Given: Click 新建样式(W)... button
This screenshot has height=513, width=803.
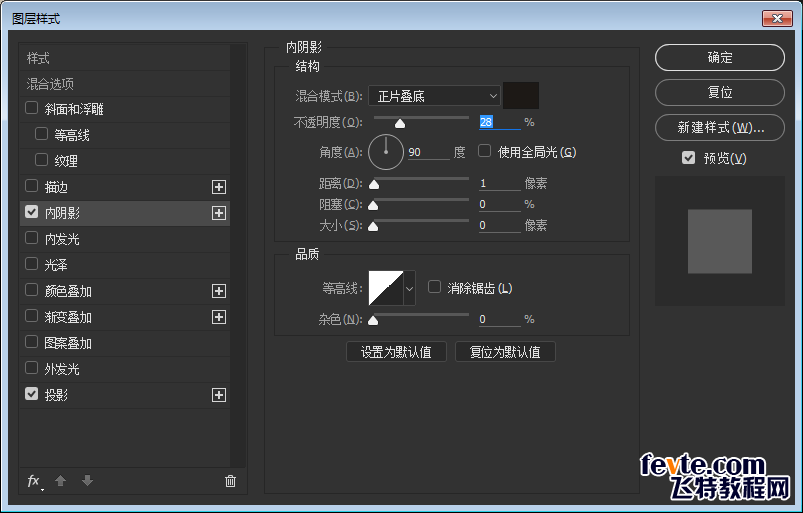Looking at the screenshot, I should [x=720, y=127].
